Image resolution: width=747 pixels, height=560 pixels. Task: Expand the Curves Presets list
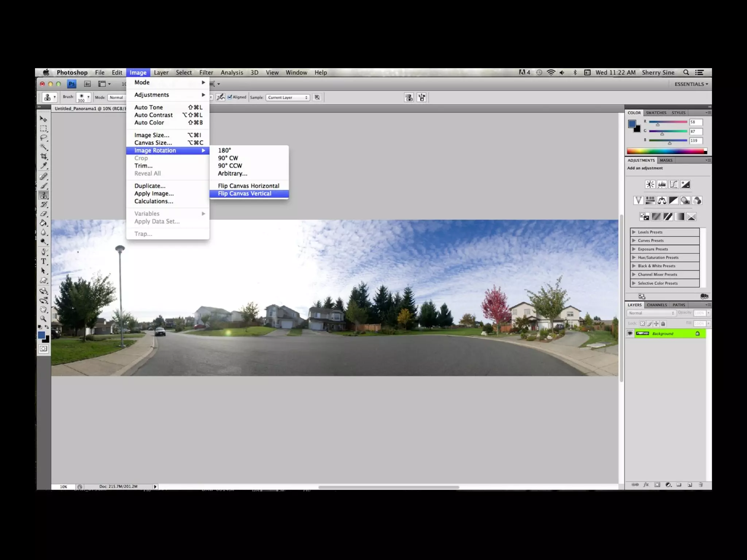(x=634, y=241)
